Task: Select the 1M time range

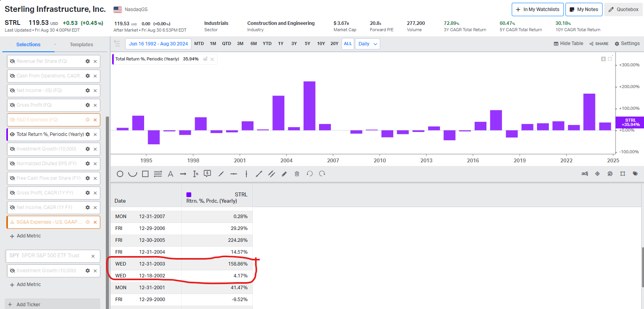Action: pyautogui.click(x=213, y=43)
